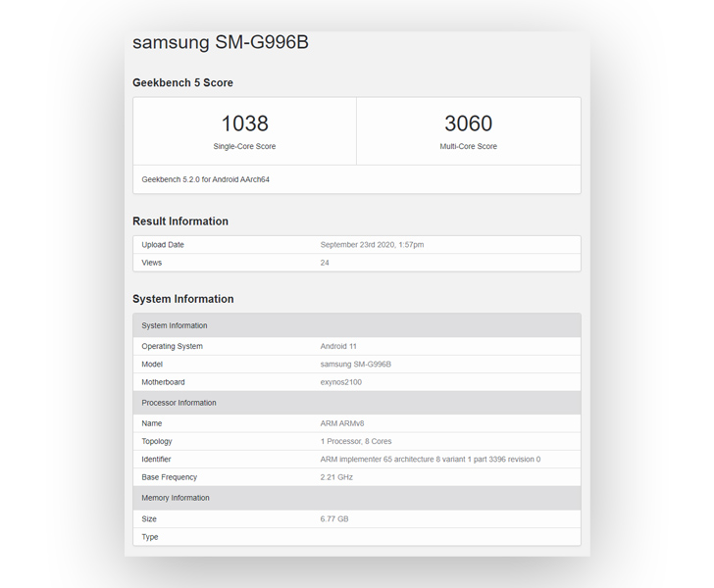Select the 'ARM ARMv8' processor name
Image resolution: width=714 pixels, height=588 pixels.
(342, 423)
